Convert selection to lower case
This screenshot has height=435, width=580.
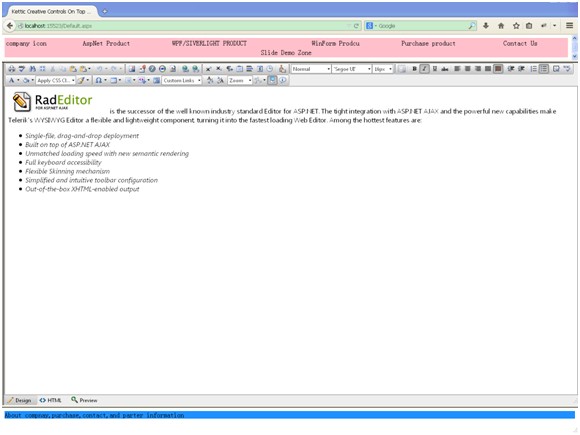coord(210,80)
